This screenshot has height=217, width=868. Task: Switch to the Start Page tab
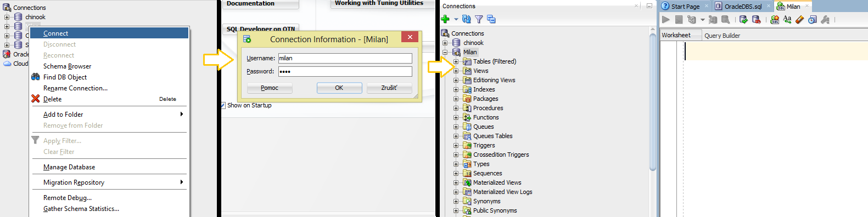pyautogui.click(x=685, y=7)
